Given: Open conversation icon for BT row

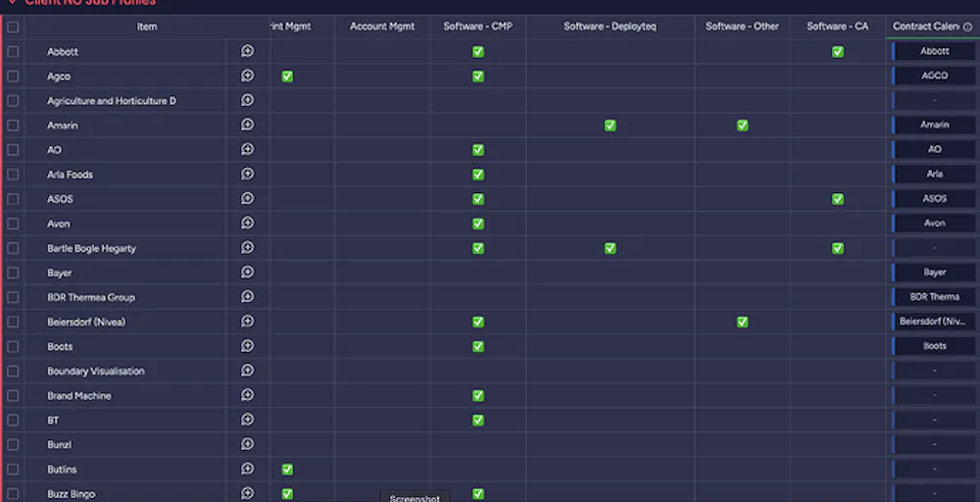Looking at the screenshot, I should pyautogui.click(x=248, y=420).
